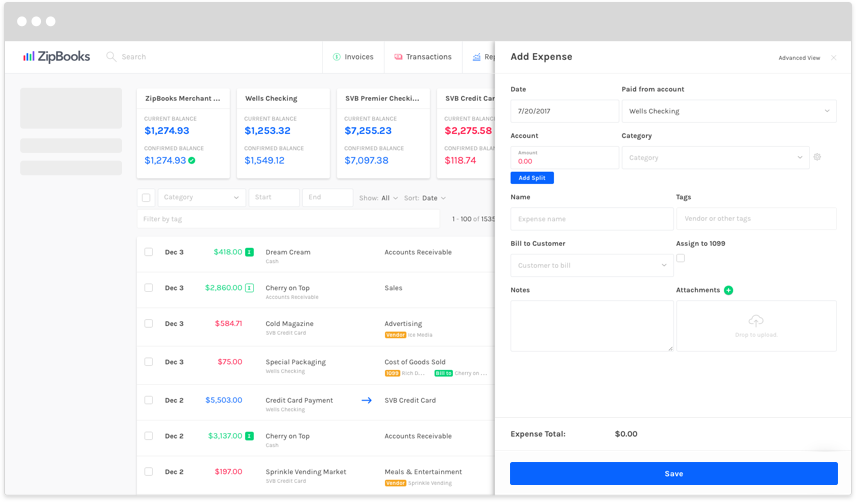Tick the $3,137.00 Cherry on Top checkbox
This screenshot has width=856, height=502.
pyautogui.click(x=148, y=436)
